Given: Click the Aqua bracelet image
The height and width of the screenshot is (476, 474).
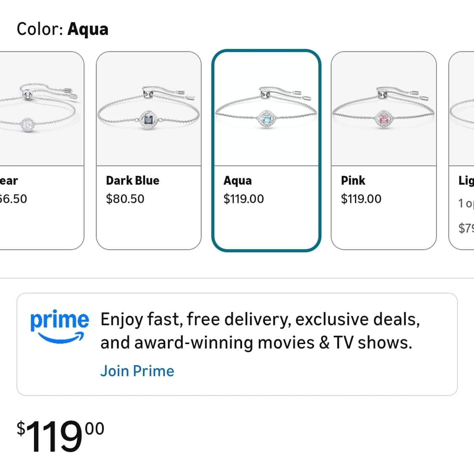Looking at the screenshot, I should (266, 109).
